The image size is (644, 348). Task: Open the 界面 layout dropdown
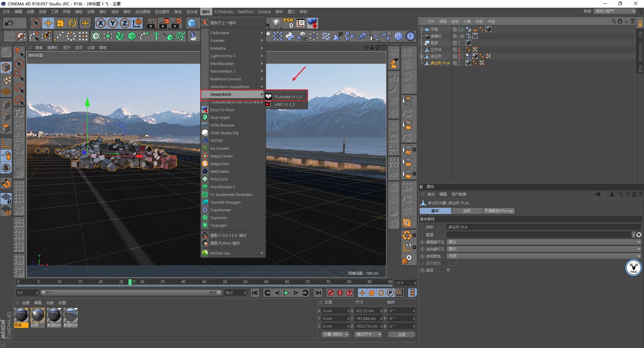[x=615, y=11]
